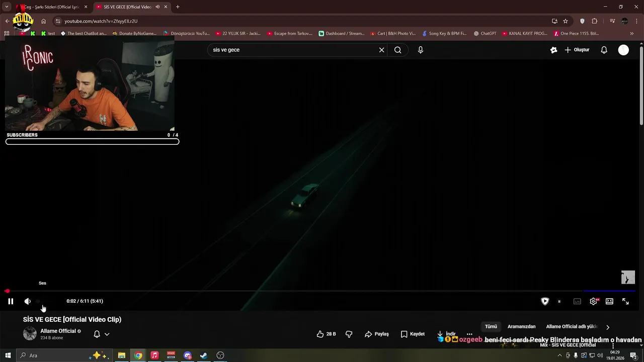Open the Chrome extensions puzzle icon

(x=595, y=21)
